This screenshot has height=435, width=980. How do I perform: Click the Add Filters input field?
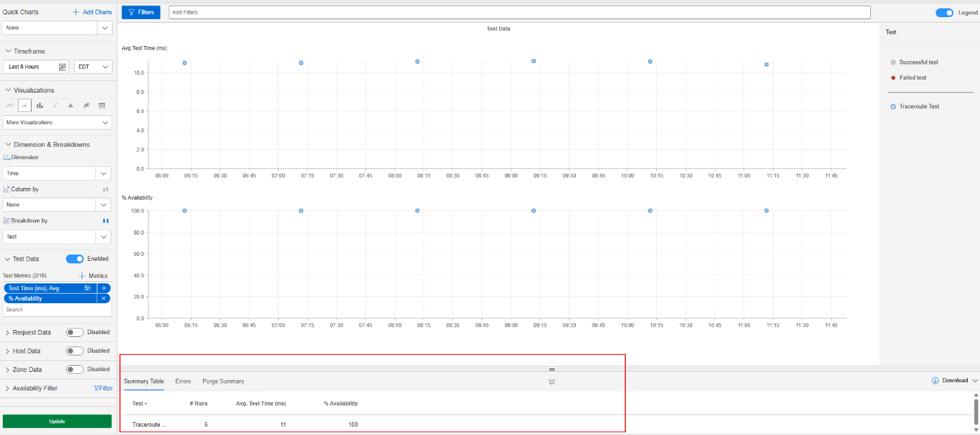point(519,12)
